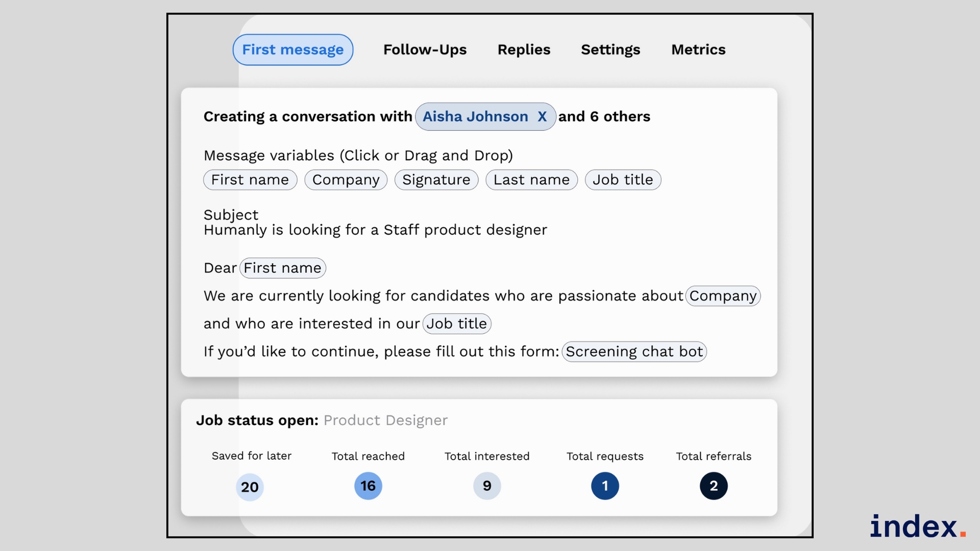
Task: Click the Total referrals badge showing 2
Action: (713, 486)
